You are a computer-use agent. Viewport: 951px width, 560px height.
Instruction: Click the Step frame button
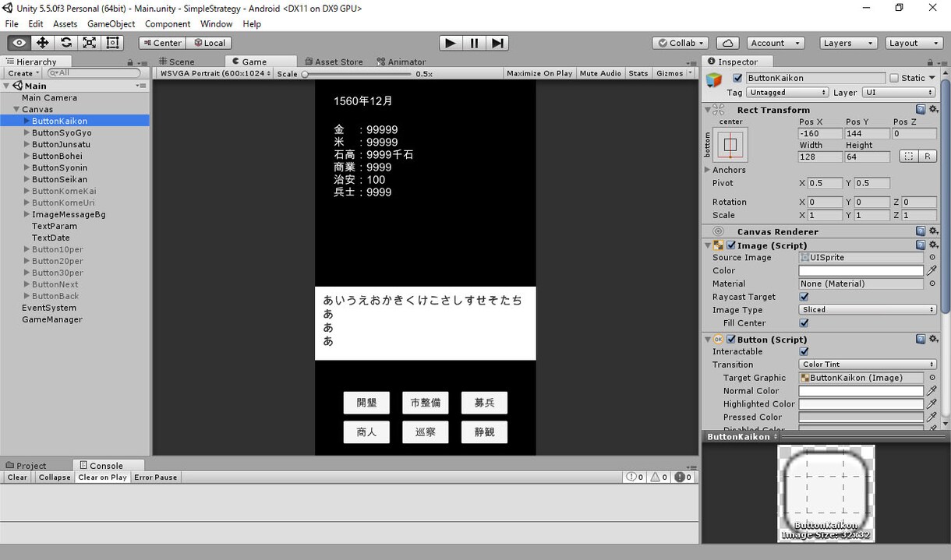click(498, 43)
